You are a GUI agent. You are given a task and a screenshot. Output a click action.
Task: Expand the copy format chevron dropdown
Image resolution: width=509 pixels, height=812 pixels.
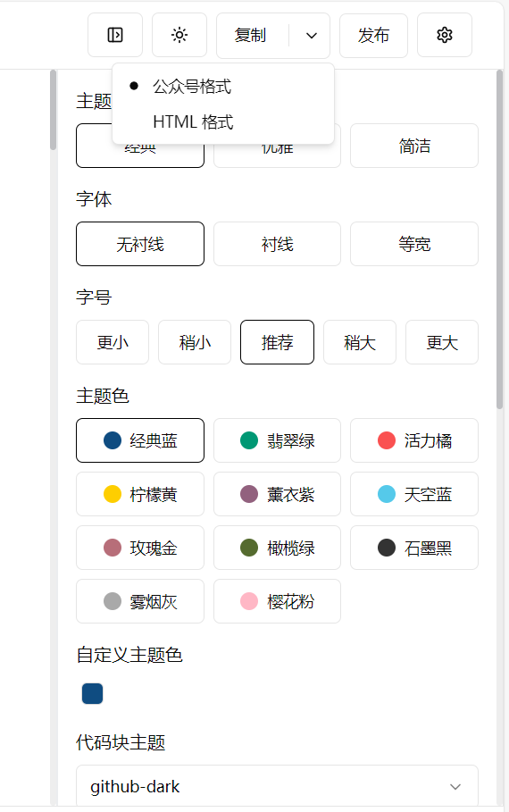[311, 35]
